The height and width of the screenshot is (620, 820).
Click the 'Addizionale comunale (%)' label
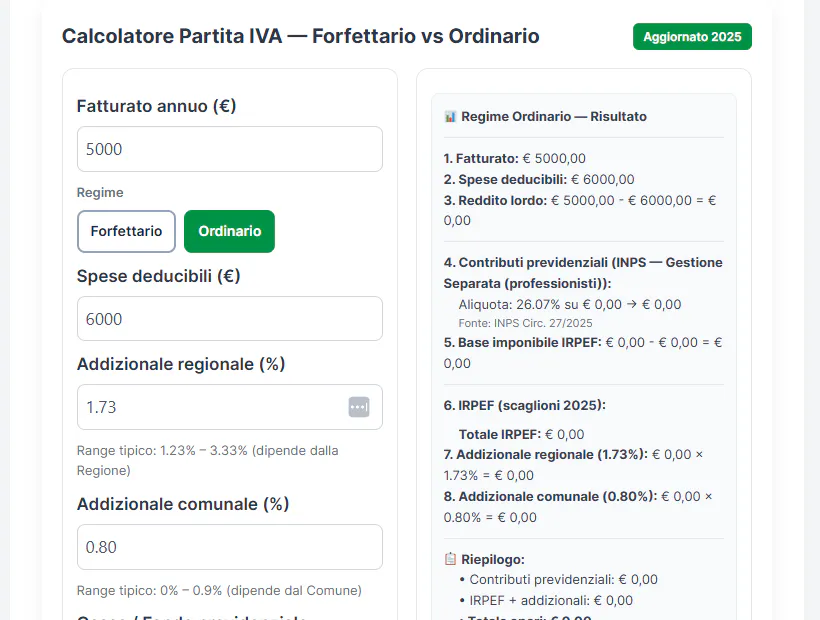(x=183, y=504)
